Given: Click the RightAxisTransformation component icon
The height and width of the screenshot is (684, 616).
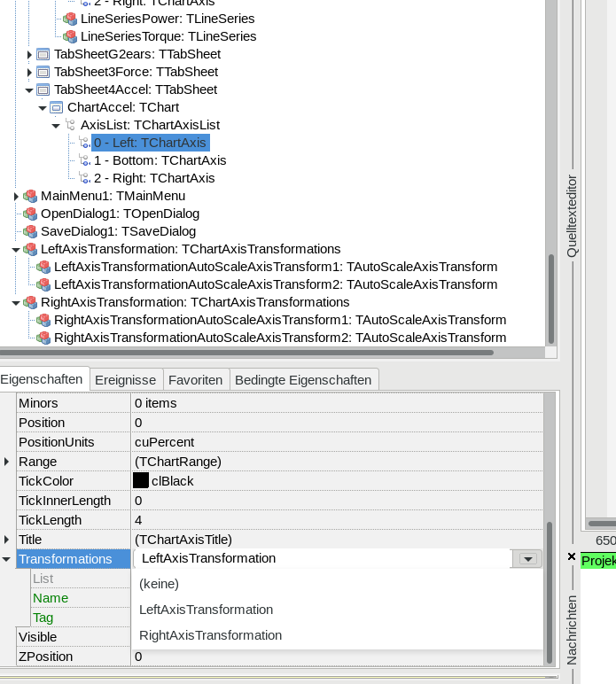Looking at the screenshot, I should pos(30,302).
